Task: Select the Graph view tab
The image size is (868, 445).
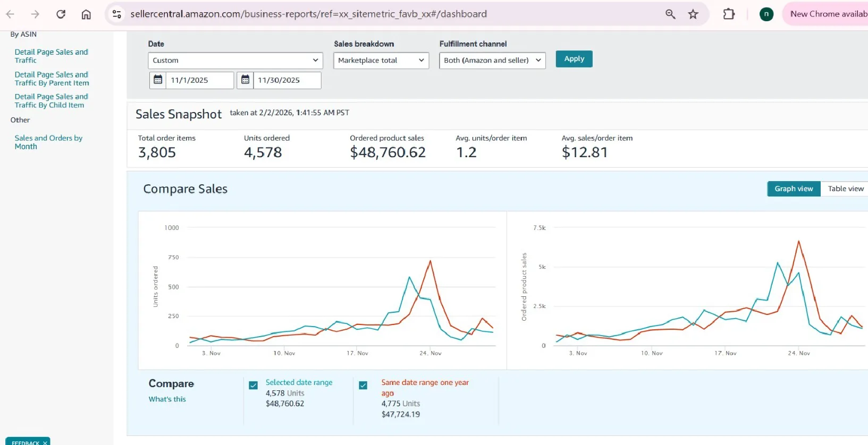Action: pyautogui.click(x=794, y=189)
